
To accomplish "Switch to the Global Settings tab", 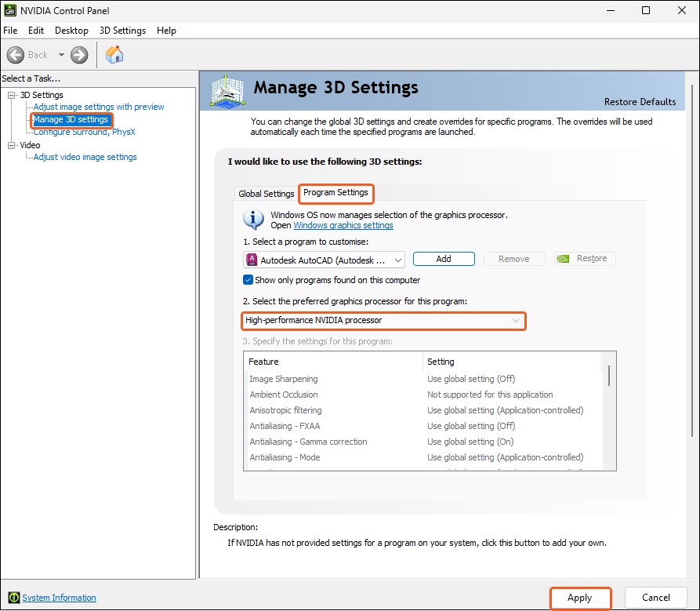I will pyautogui.click(x=266, y=194).
